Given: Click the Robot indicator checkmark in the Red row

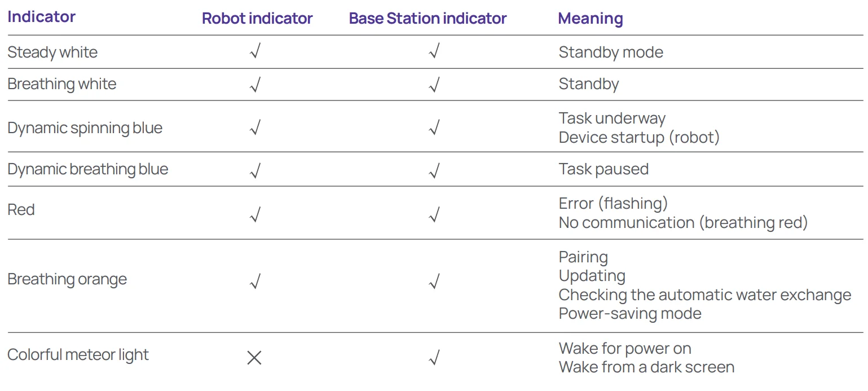Looking at the screenshot, I should click(255, 214).
